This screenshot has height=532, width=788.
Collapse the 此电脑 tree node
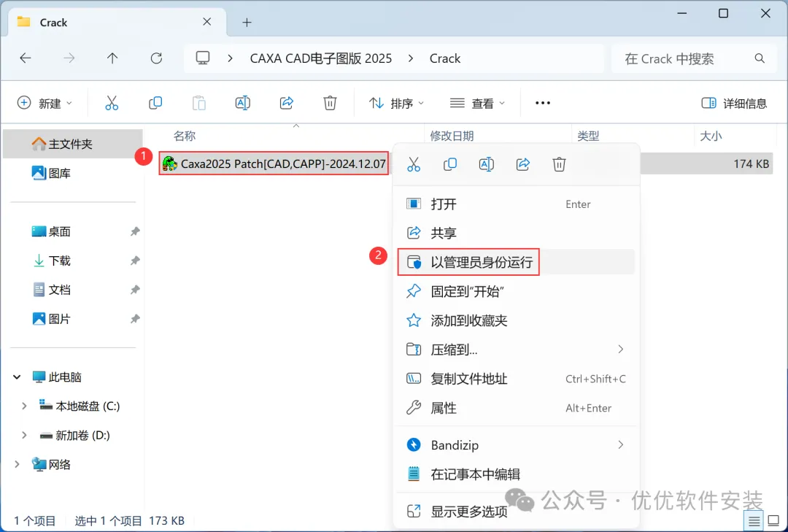(17, 377)
